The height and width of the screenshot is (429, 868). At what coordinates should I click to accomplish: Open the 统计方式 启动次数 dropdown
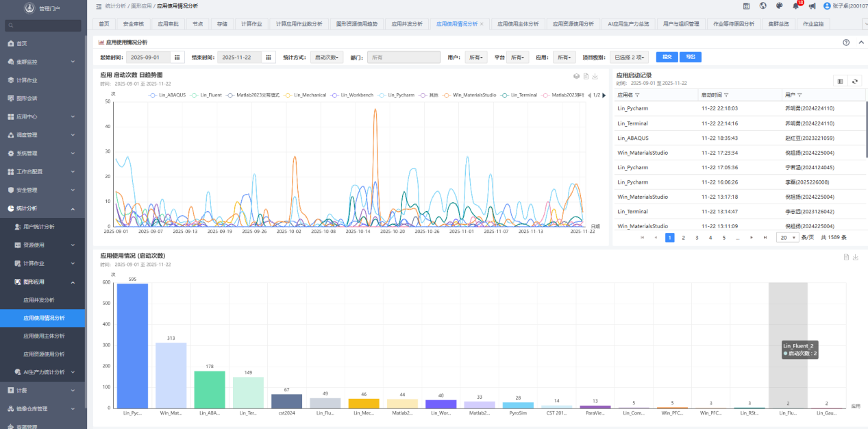coord(327,58)
